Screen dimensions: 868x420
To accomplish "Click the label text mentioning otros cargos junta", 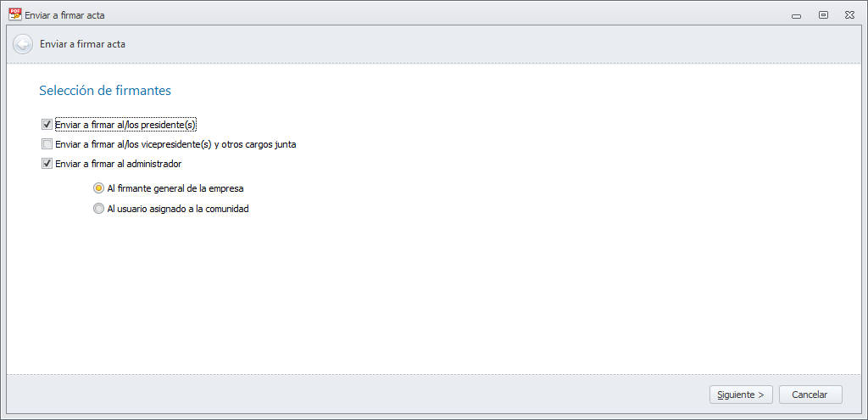I will click(175, 144).
